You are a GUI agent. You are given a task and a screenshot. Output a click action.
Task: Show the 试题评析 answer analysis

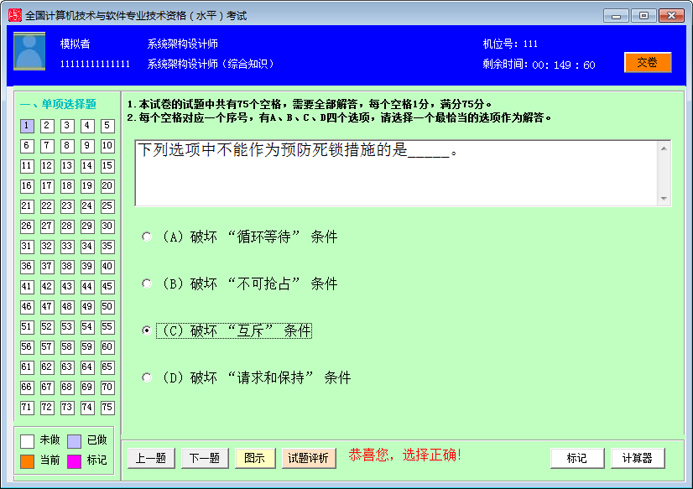(x=308, y=458)
